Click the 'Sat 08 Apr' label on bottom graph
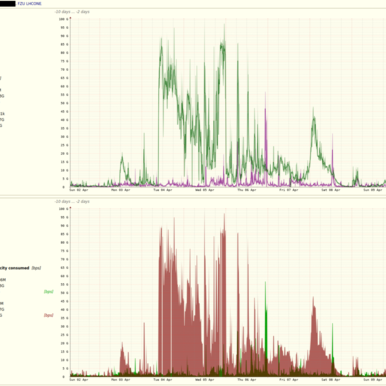 331,380
